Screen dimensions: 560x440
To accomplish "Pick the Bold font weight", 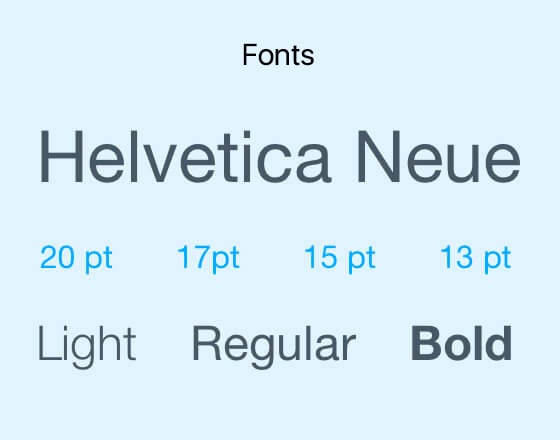I will point(461,343).
